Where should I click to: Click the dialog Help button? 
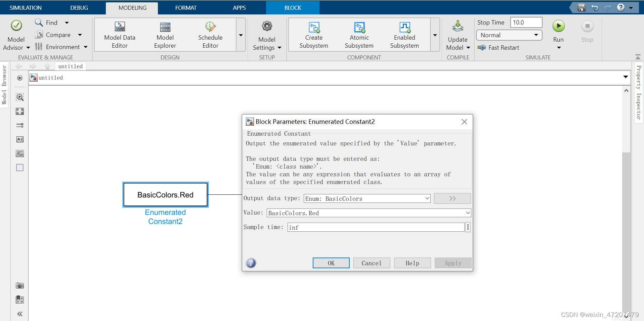[x=412, y=263]
